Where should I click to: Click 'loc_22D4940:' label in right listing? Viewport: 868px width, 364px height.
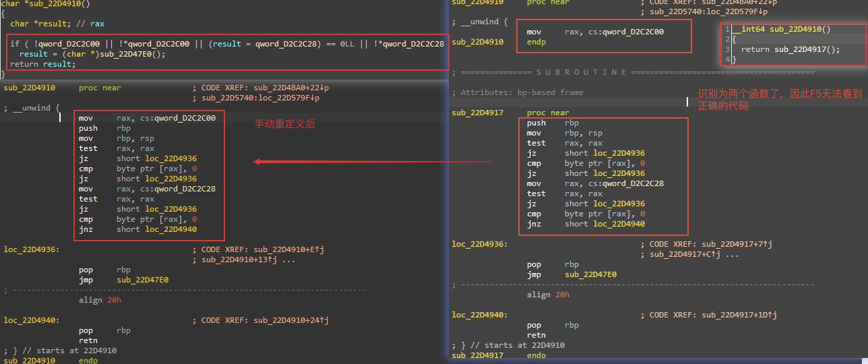tap(479, 315)
